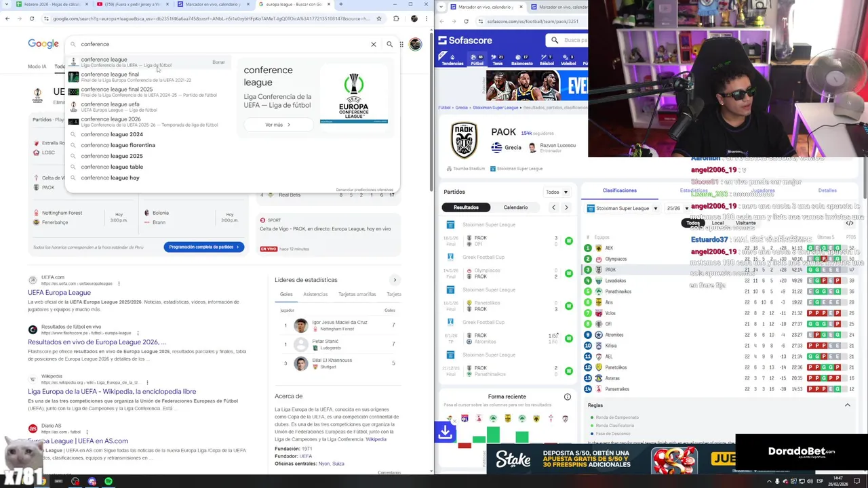Screen dimensions: 868x488
Task: Open Programación completa de partidos
Action: [204, 247]
